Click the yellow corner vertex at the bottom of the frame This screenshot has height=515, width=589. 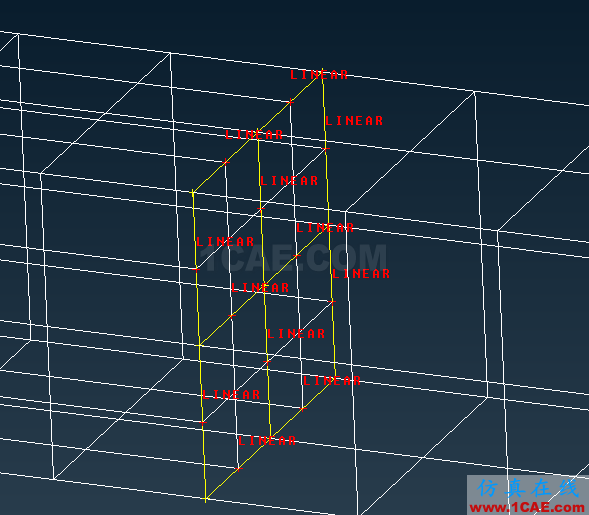pos(205,499)
